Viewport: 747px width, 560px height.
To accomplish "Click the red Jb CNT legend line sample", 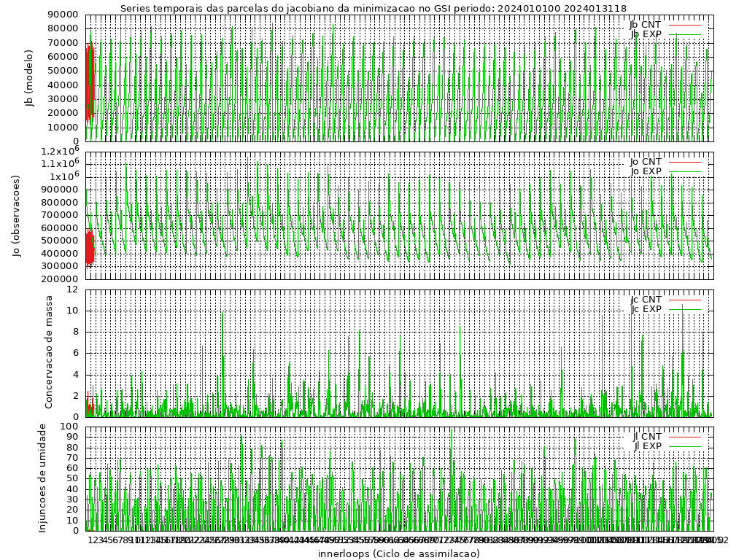I will (684, 24).
